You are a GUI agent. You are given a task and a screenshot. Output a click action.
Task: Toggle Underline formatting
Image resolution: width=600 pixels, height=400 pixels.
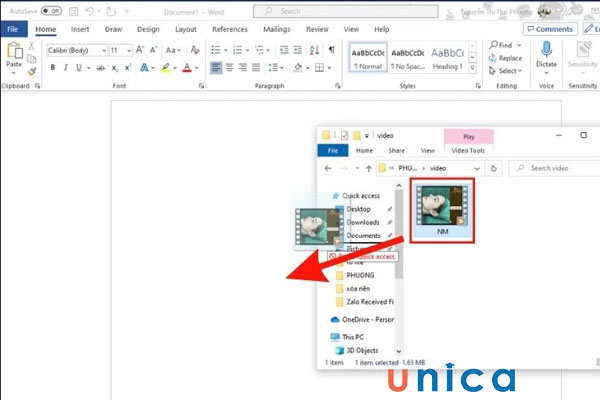(x=79, y=68)
